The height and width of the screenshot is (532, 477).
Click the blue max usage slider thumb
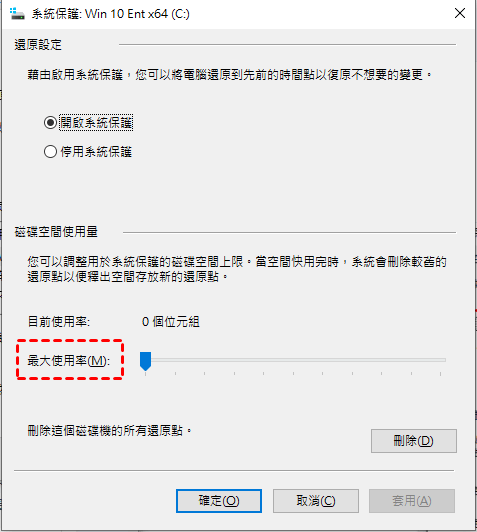(x=145, y=361)
